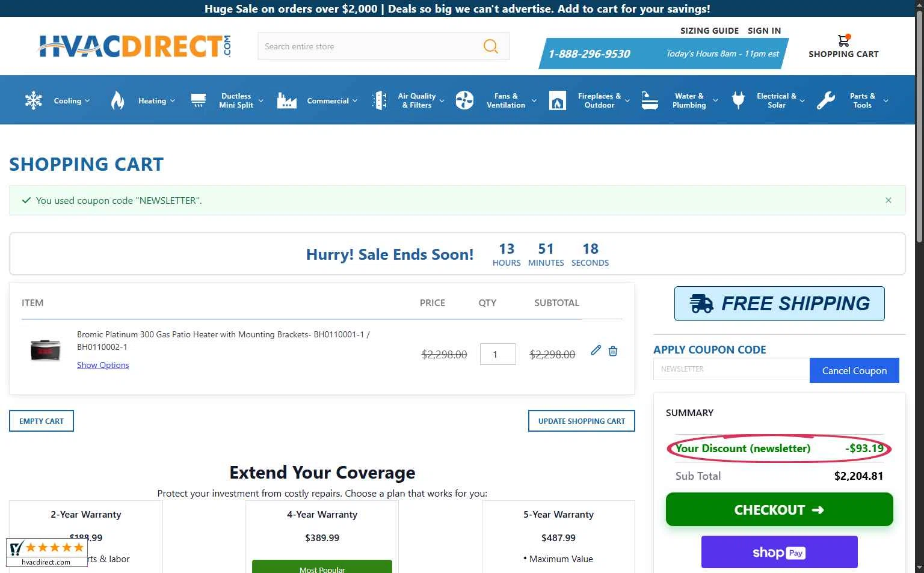Select the 5-Year Warranty plan card
The image size is (924, 573).
point(558,536)
